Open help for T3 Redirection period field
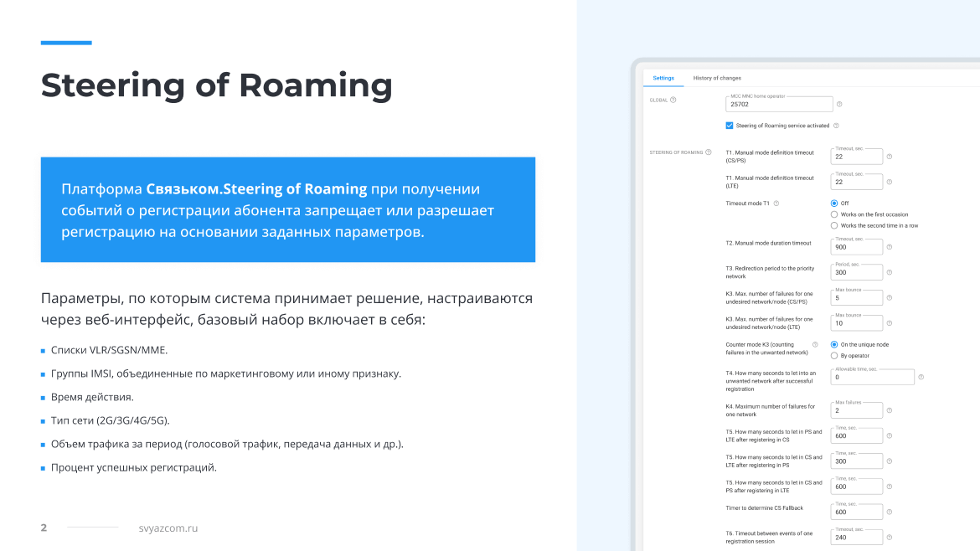The height and width of the screenshot is (551, 980). (x=890, y=272)
